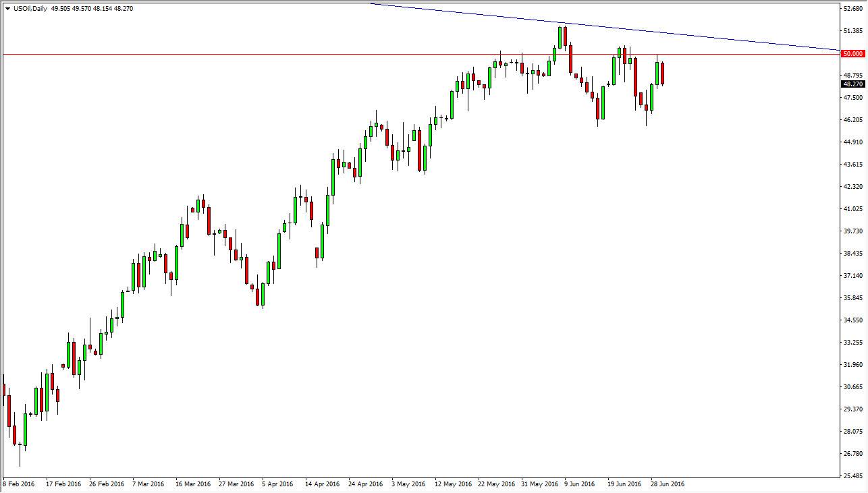This screenshot has height=493, width=868.
Task: Click the 22 May 2016 date label
Action: click(x=495, y=484)
